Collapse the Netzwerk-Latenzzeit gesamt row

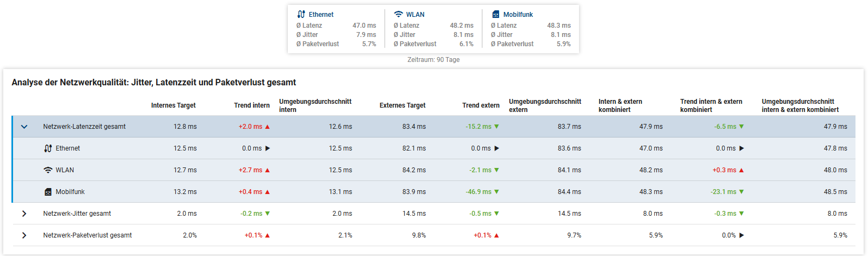(x=24, y=127)
